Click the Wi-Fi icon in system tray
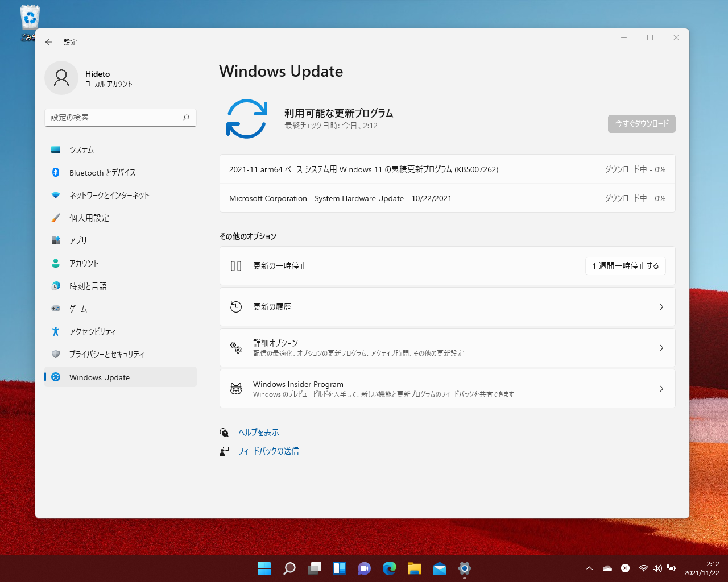This screenshot has height=582, width=728. tap(644, 568)
